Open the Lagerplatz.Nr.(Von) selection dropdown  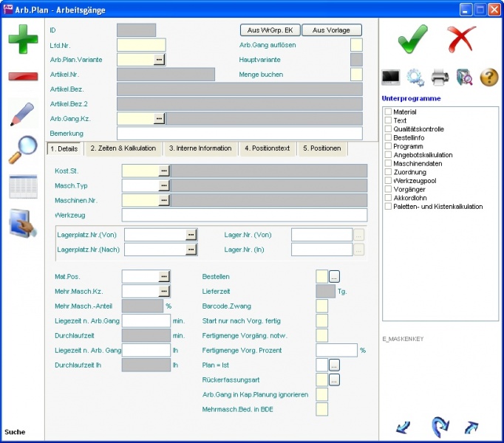[x=191, y=235]
